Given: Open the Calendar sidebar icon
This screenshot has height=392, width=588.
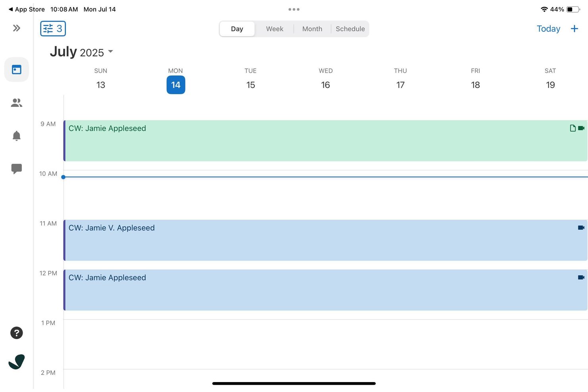Looking at the screenshot, I should tap(17, 70).
